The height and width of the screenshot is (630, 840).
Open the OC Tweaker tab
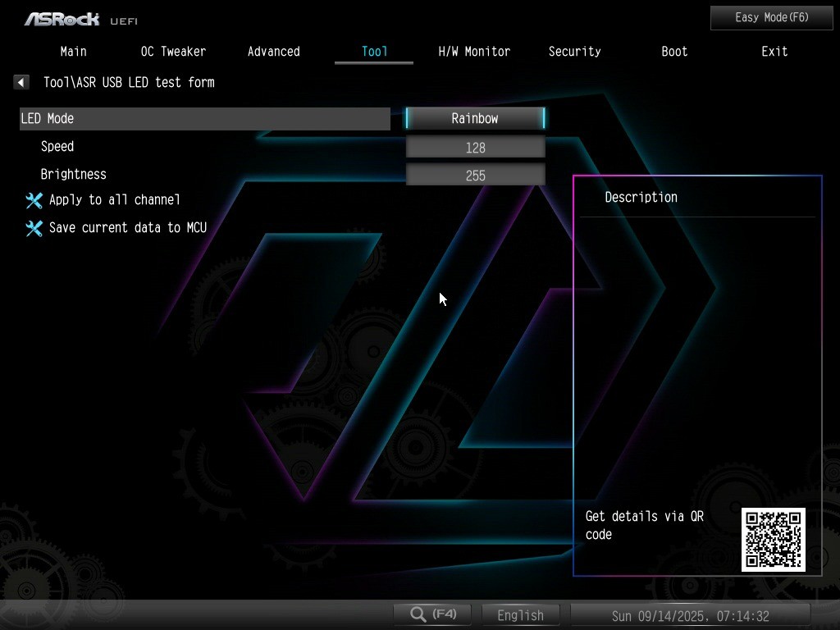pyautogui.click(x=173, y=52)
